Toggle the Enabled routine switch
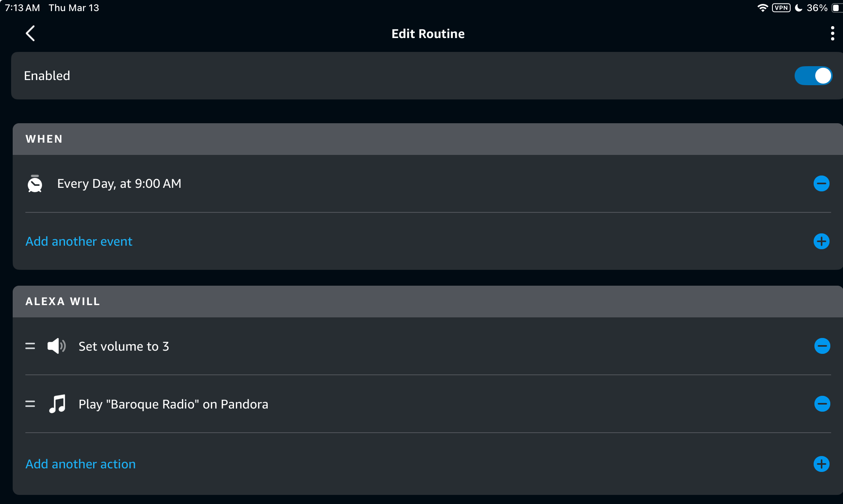Image resolution: width=843 pixels, height=504 pixels. (x=813, y=76)
